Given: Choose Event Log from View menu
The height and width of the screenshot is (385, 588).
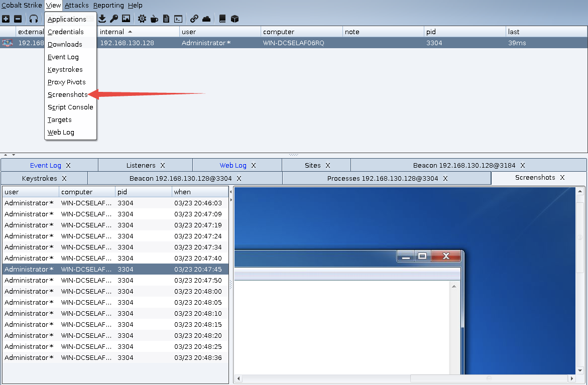Looking at the screenshot, I should click(70, 57).
